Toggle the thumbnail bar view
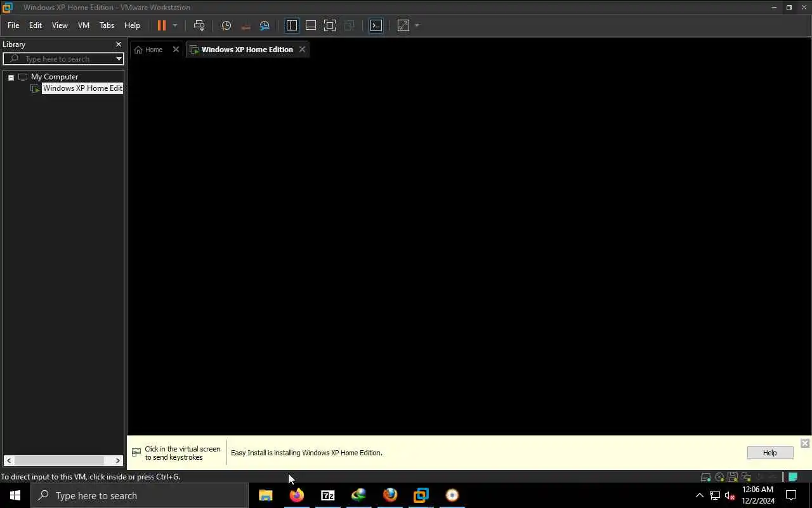This screenshot has width=812, height=508. [x=311, y=25]
